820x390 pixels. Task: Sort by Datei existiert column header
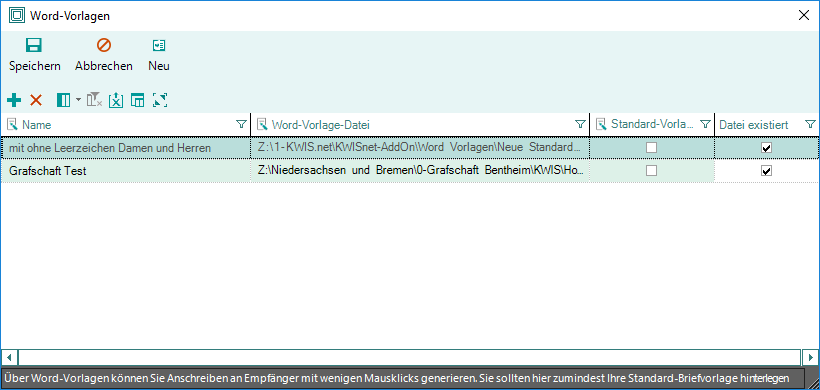point(754,125)
